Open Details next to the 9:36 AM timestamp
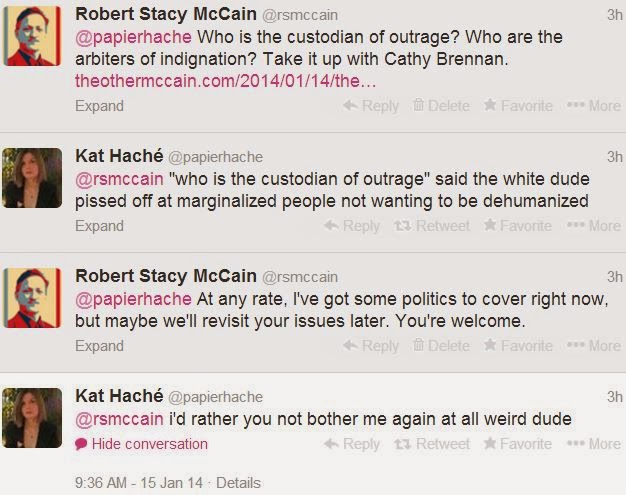The height and width of the screenshot is (495, 626). [x=238, y=482]
